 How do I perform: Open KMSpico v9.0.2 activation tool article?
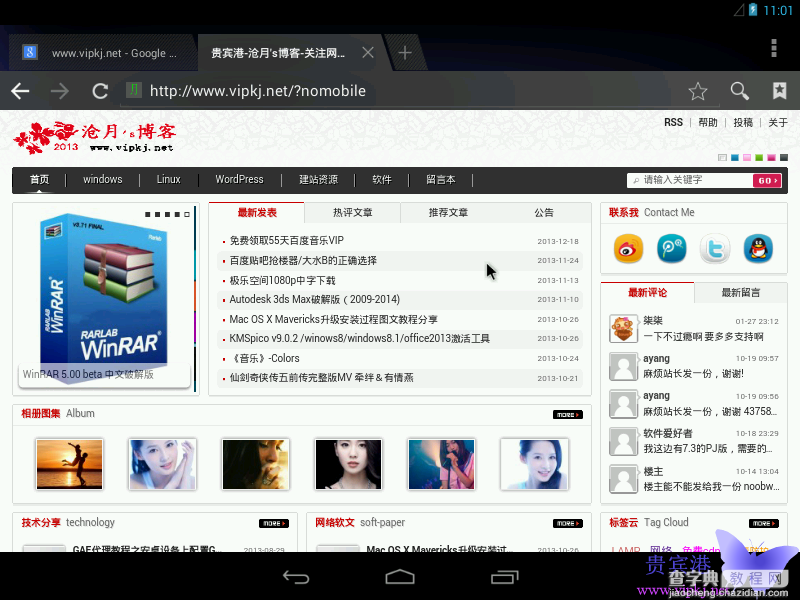point(359,339)
